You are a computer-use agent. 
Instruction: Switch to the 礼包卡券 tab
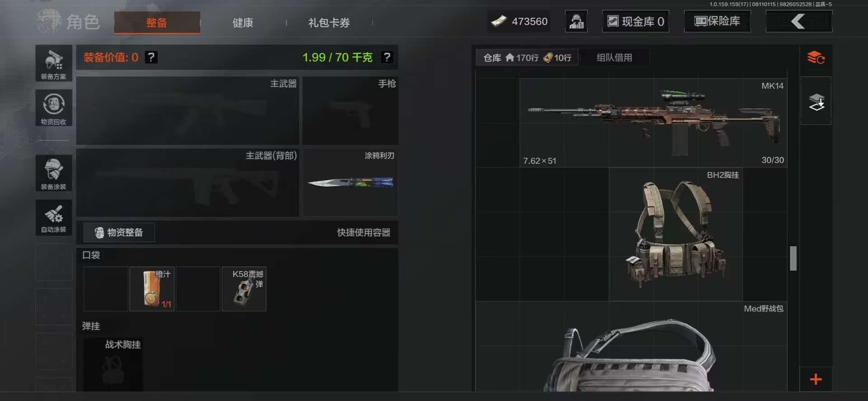tap(329, 23)
